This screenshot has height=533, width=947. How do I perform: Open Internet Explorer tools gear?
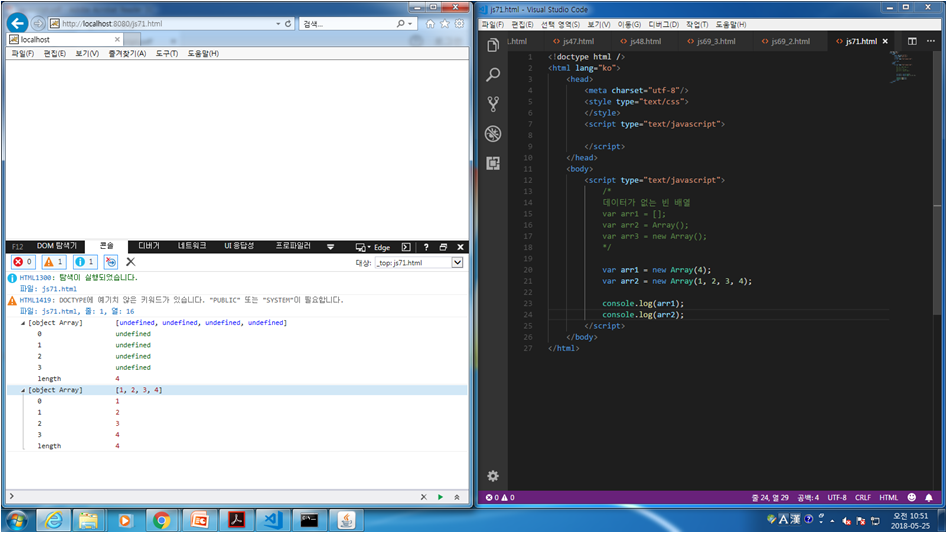pyautogui.click(x=460, y=24)
